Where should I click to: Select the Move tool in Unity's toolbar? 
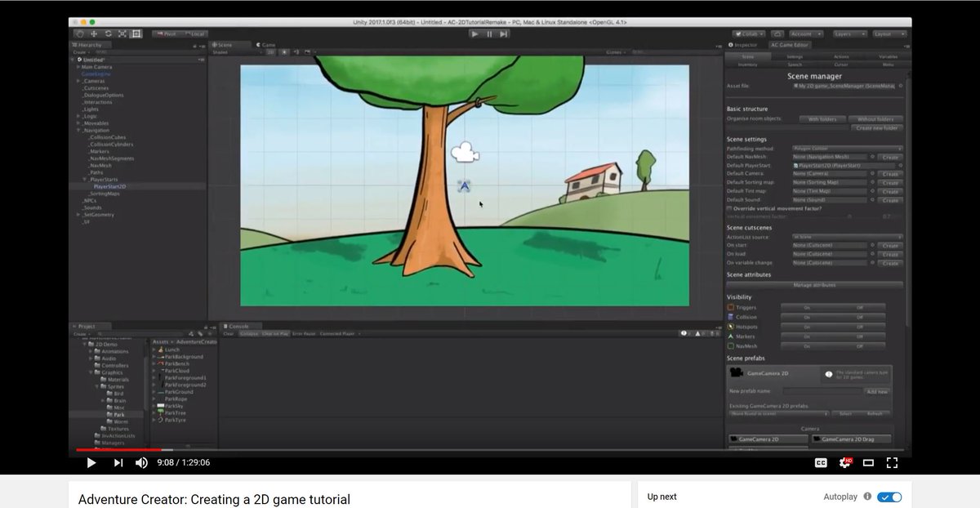pos(93,33)
